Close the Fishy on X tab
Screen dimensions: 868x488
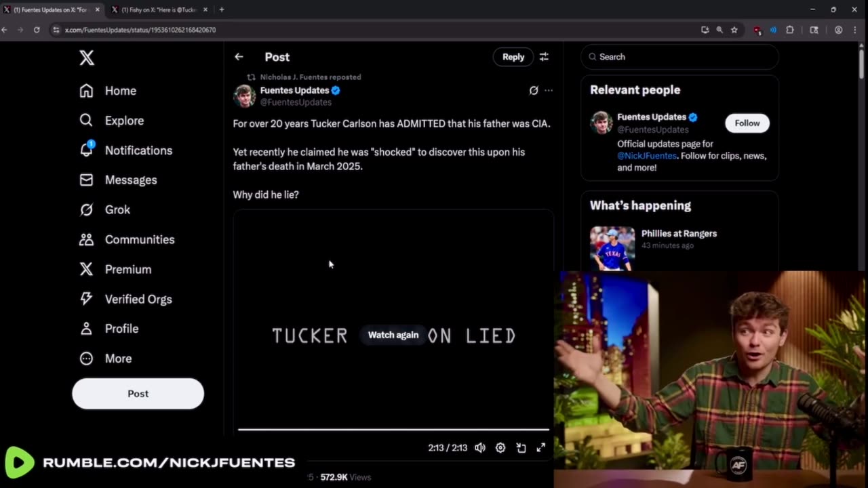[x=205, y=9]
